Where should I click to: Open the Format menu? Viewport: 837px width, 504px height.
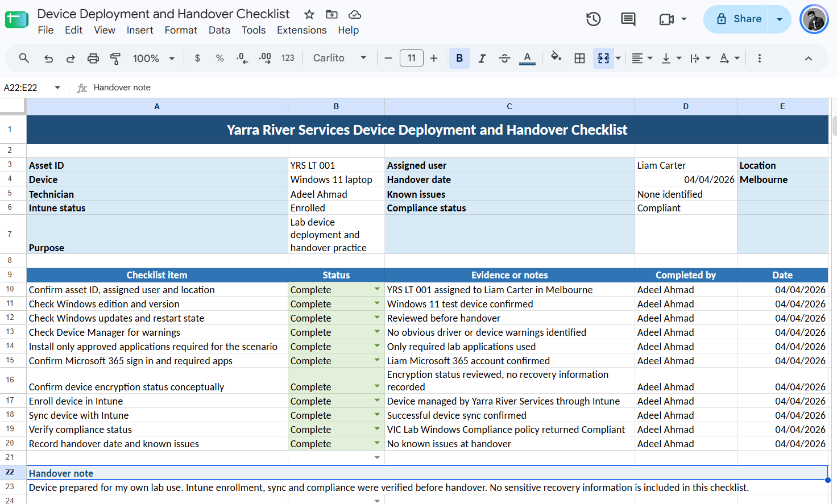point(181,30)
